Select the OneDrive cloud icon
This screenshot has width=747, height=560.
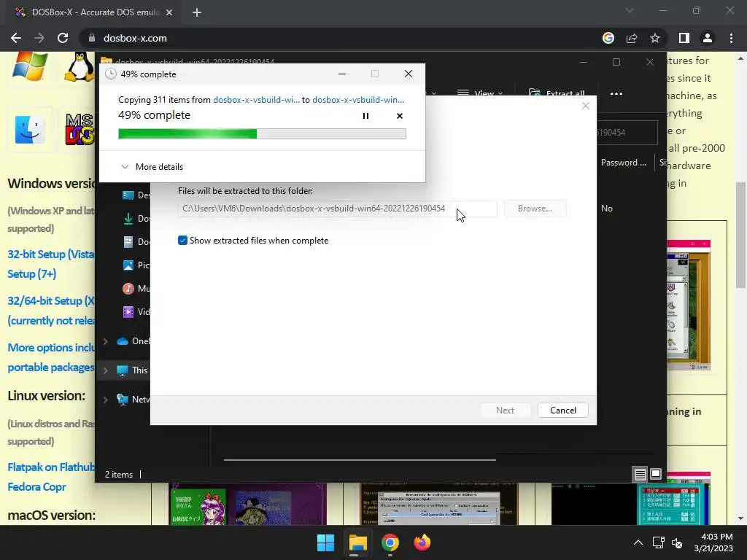pos(123,341)
